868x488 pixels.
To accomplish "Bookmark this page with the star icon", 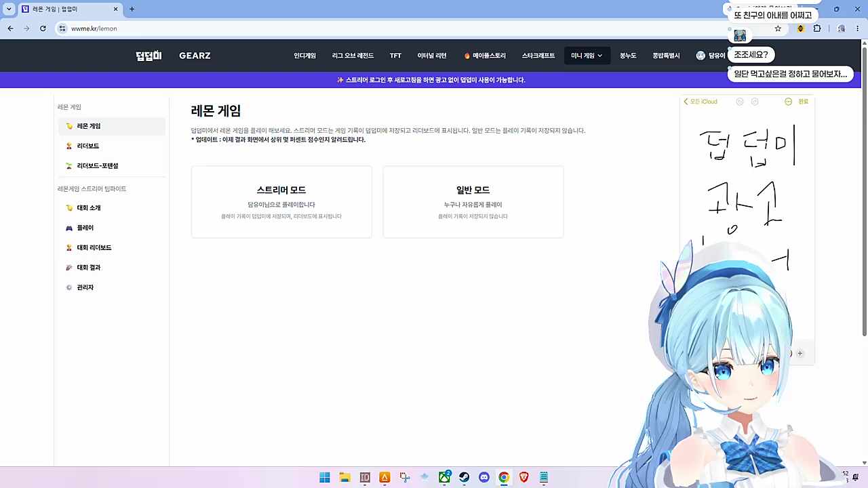I will 778,28.
